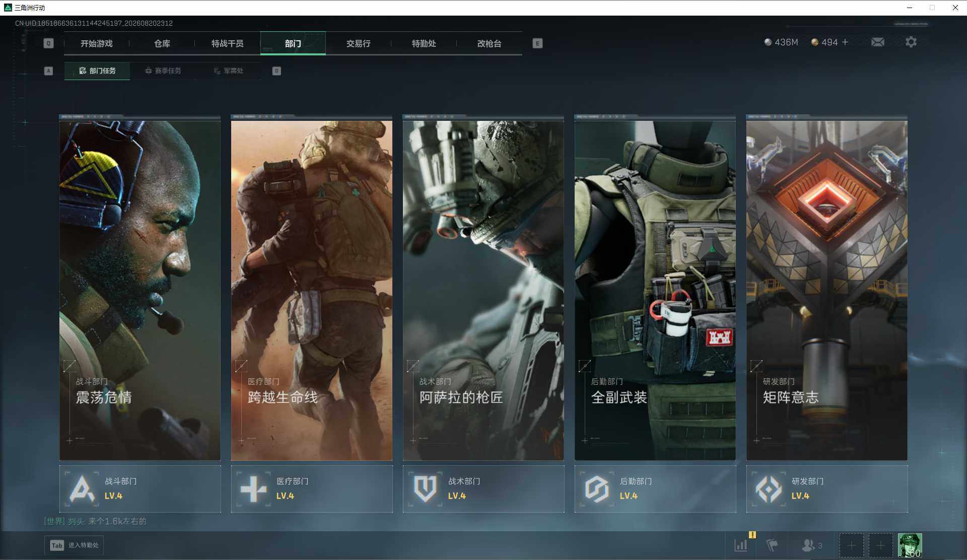Open the mail inbox envelope icon
The height and width of the screenshot is (560, 967).
pos(878,42)
